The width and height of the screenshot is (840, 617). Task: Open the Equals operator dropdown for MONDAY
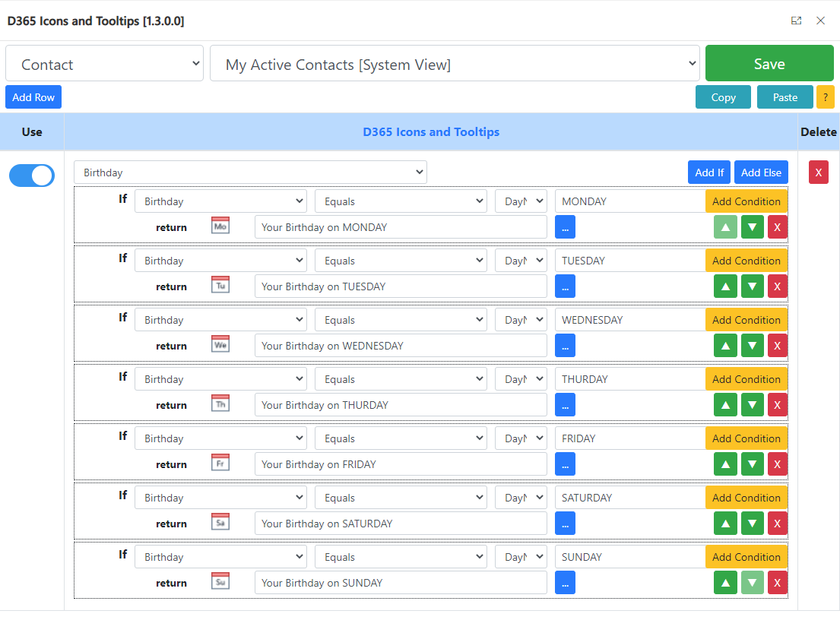tap(401, 201)
